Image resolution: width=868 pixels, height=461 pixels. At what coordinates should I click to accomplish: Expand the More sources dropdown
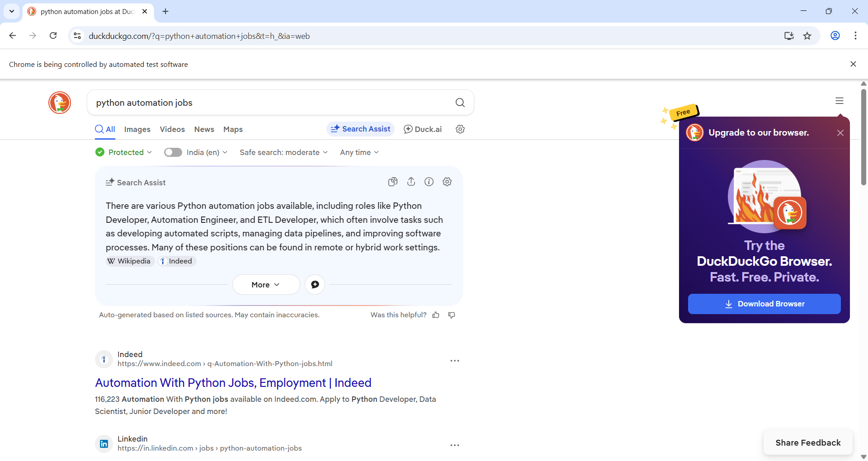click(266, 284)
